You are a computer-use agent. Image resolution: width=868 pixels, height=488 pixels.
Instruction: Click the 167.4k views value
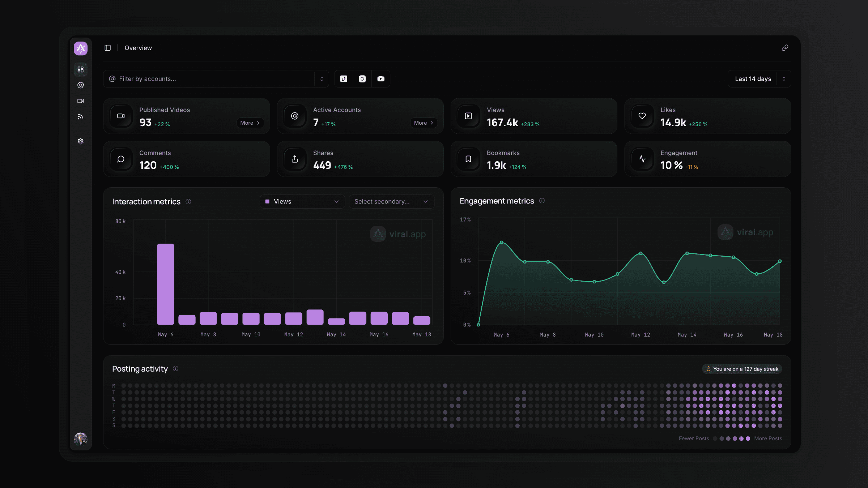point(502,123)
